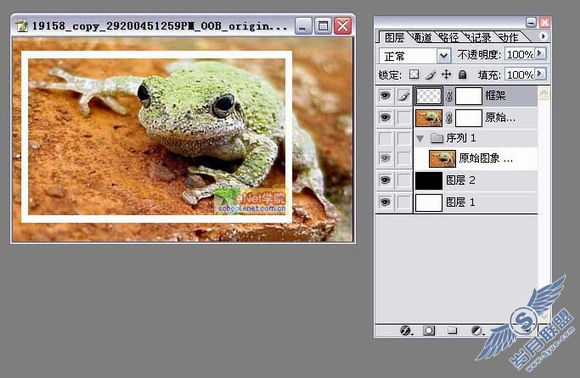Click the link chain icon on 原始 layer
The height and width of the screenshot is (378, 580).
(x=449, y=118)
